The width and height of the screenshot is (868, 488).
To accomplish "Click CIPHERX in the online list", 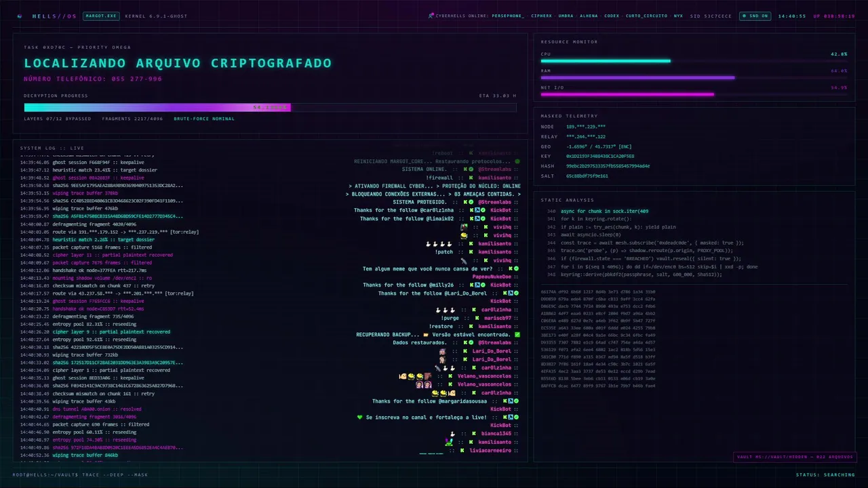I will click(542, 16).
